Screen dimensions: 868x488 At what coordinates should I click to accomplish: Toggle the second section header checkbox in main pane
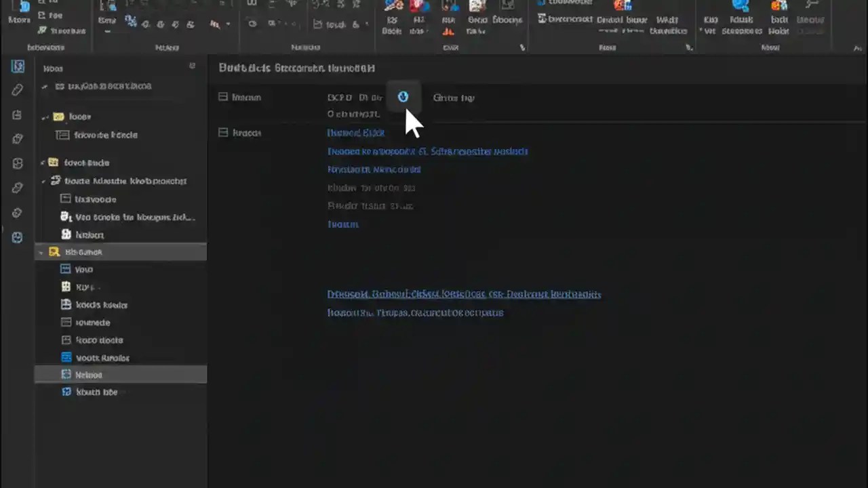223,132
